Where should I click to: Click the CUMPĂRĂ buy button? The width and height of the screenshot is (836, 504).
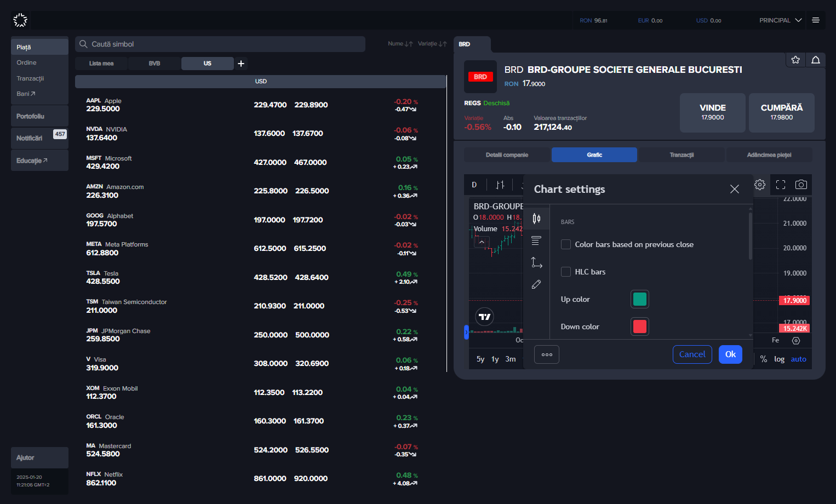click(x=782, y=112)
